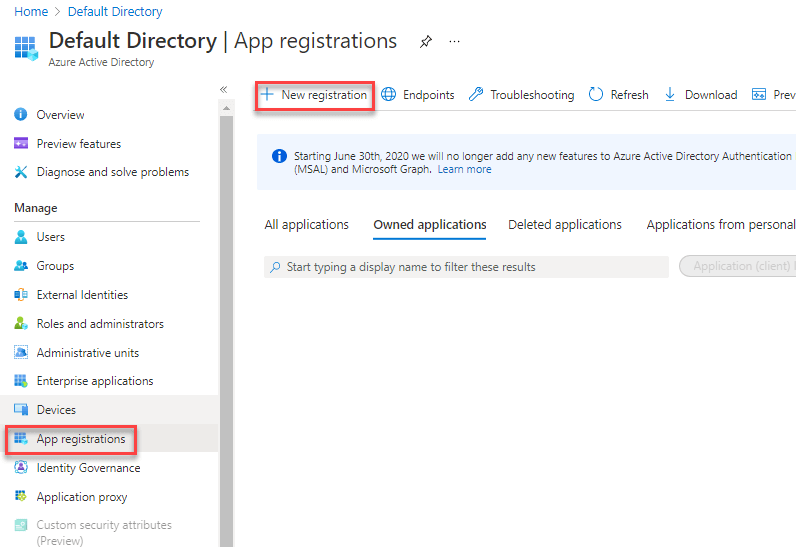Click the Download arrow icon
796x547 pixels.
[x=670, y=94]
